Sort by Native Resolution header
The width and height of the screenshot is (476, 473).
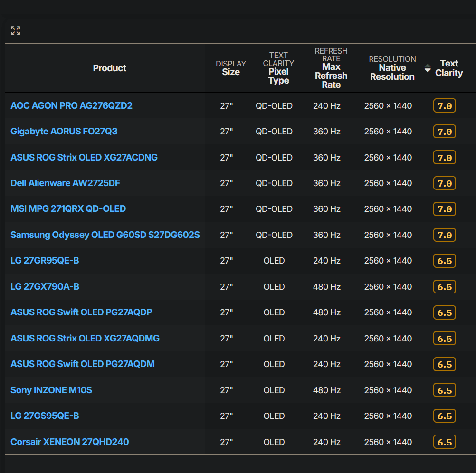coord(392,68)
